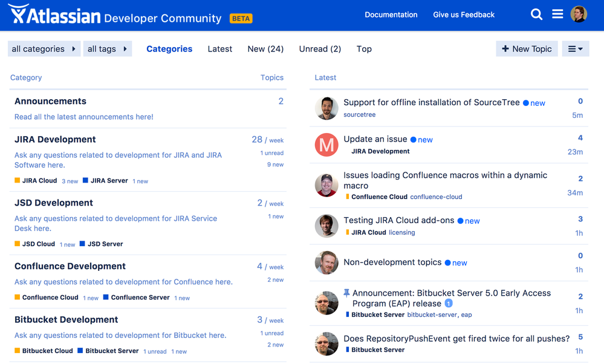Click the New Topic button
The image size is (604, 364).
(527, 49)
